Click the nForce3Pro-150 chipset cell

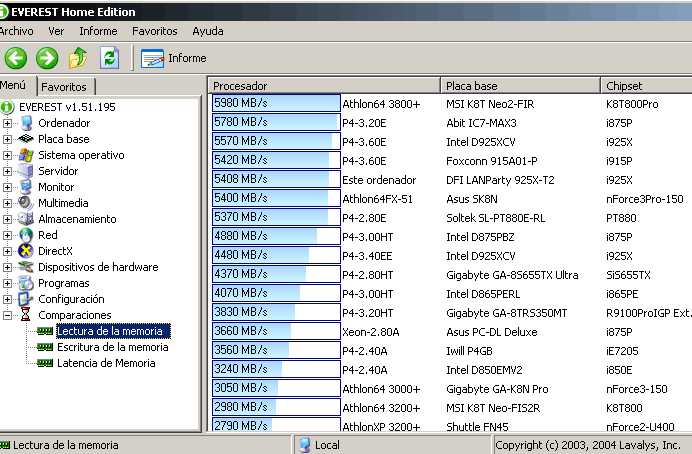click(x=644, y=199)
